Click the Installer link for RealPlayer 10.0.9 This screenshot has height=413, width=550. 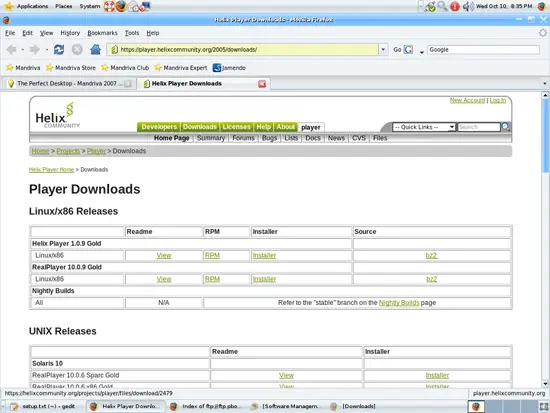[x=264, y=279]
